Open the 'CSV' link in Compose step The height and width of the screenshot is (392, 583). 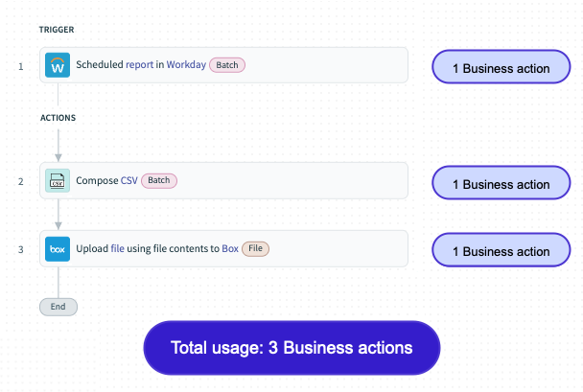click(x=129, y=180)
